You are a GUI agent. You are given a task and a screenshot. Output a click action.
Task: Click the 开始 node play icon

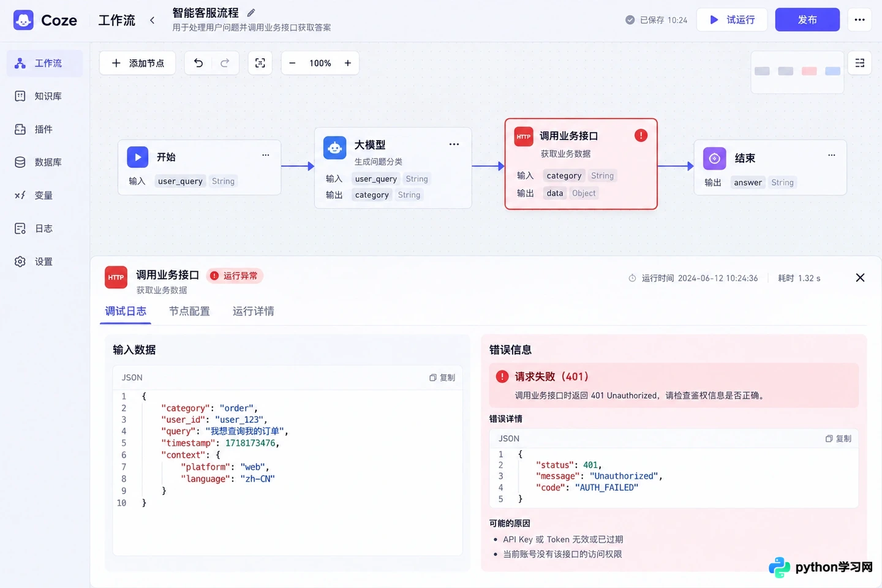pyautogui.click(x=138, y=157)
